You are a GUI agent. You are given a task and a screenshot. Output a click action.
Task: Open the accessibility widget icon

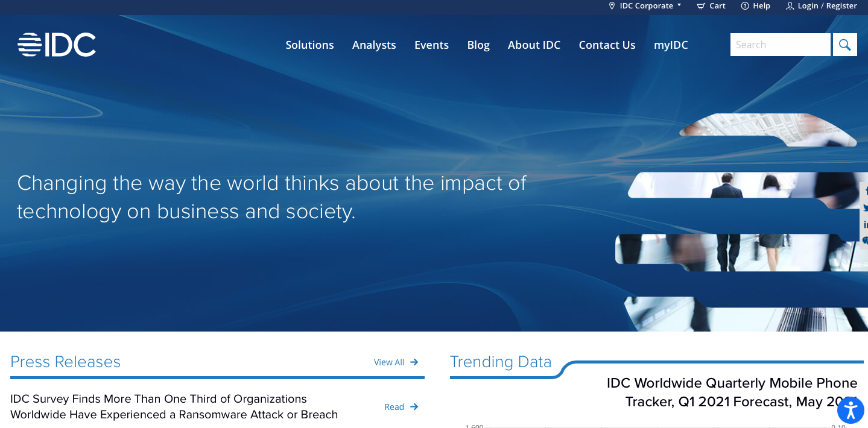coord(851,410)
